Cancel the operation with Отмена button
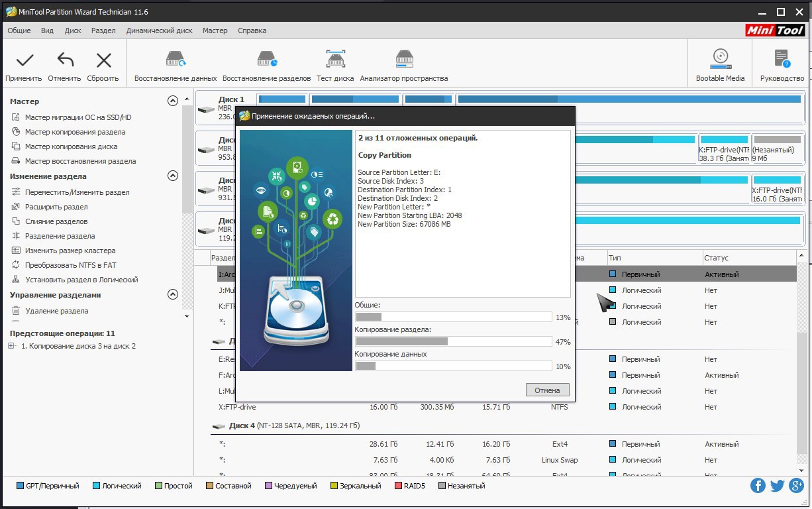This screenshot has height=509, width=812. [x=547, y=390]
